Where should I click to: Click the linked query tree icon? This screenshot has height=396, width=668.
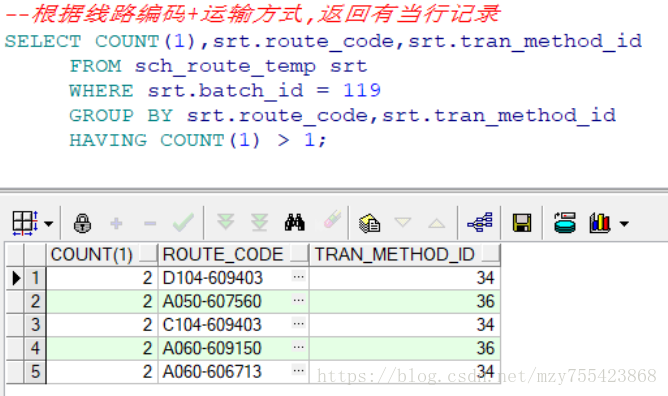click(x=480, y=222)
